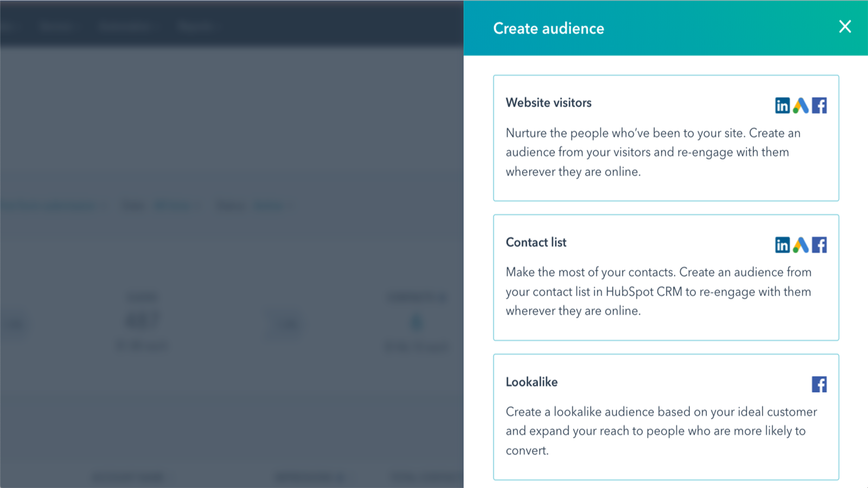
Task: Click the Google Ads icon on the Contact list card
Action: 801,245
